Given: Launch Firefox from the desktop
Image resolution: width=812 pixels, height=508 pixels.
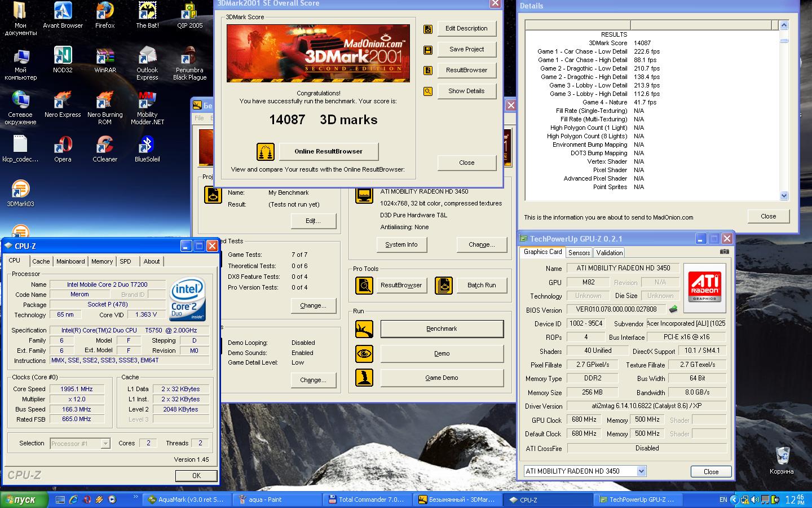Looking at the screenshot, I should pos(105,15).
